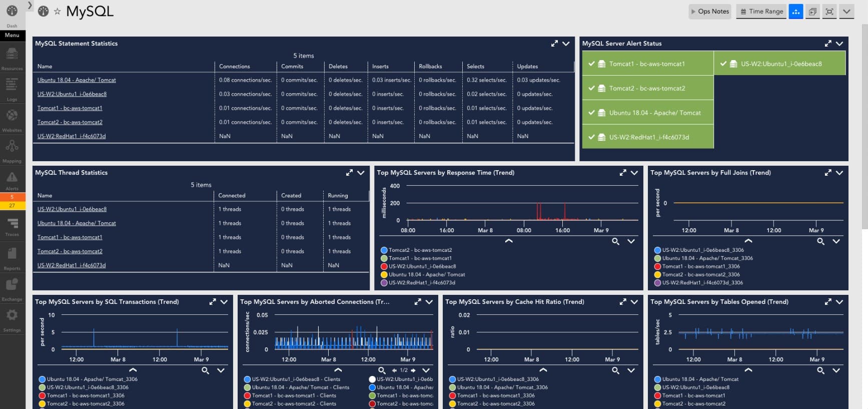Screen dimensions: 868x409
Task: Select Tomcat1 - bc-aws-tomcat1 alert status tile
Action: tap(647, 64)
